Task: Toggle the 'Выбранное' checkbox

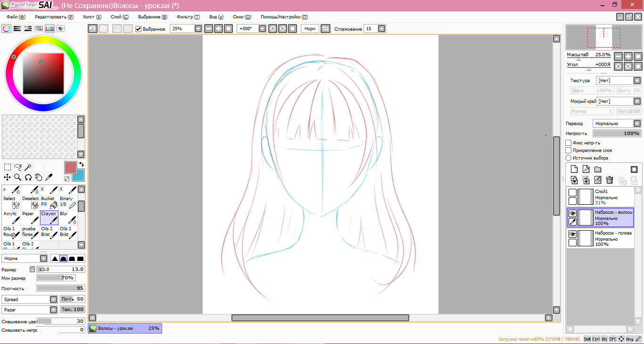Action: 139,29
